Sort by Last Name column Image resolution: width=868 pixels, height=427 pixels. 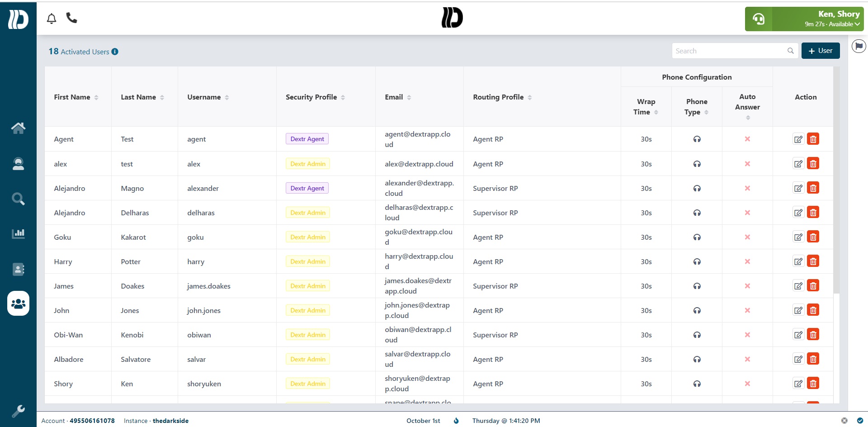(x=162, y=97)
